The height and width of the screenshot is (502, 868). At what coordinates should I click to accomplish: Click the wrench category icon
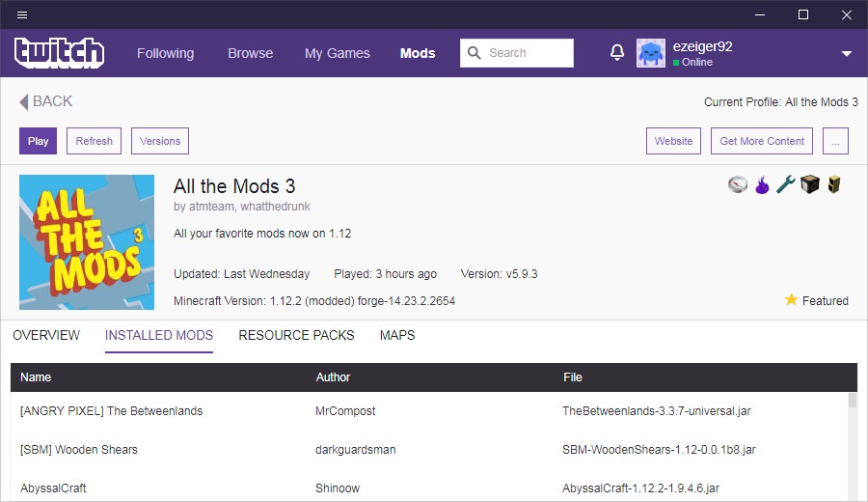coord(785,184)
